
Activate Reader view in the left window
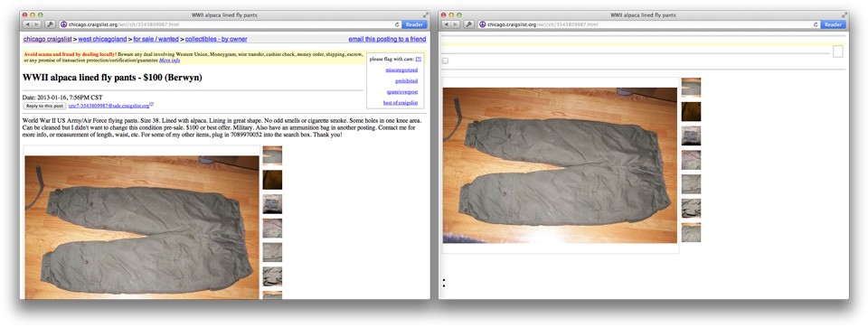[x=414, y=24]
